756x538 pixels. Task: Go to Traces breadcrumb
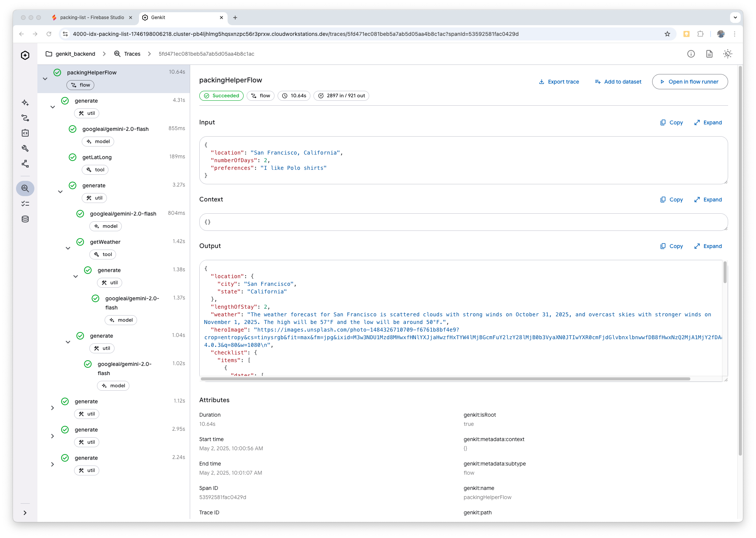point(128,54)
